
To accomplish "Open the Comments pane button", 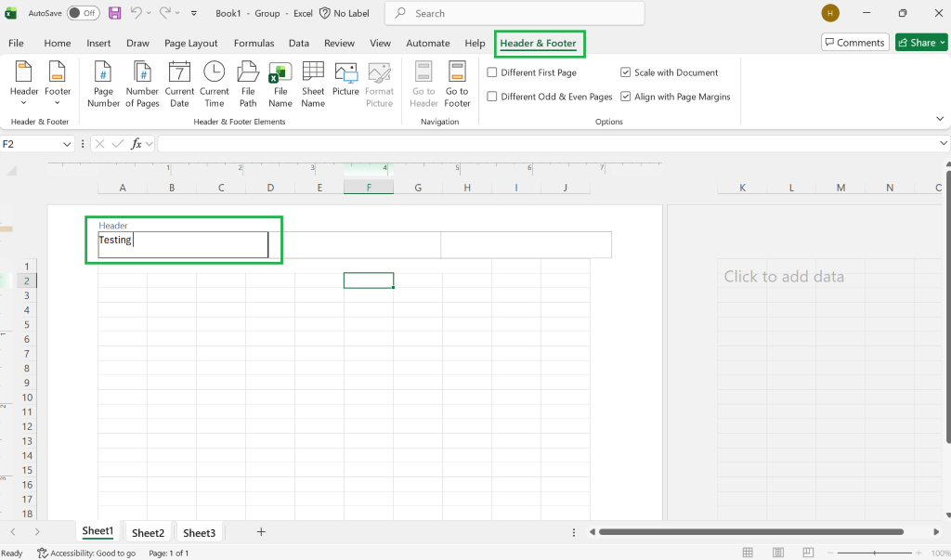I will [x=855, y=43].
